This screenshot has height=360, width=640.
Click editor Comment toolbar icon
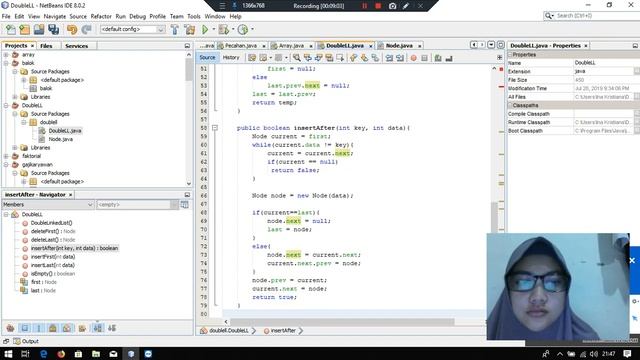click(438, 58)
